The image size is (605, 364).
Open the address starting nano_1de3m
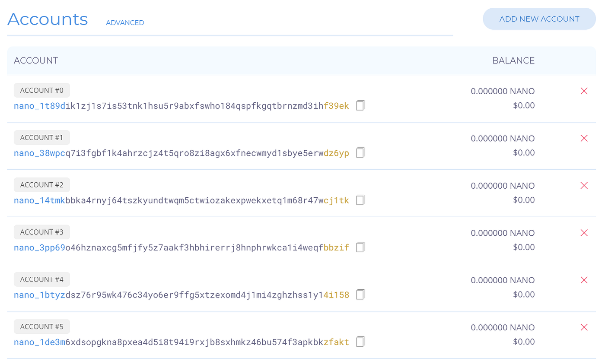[x=181, y=342]
